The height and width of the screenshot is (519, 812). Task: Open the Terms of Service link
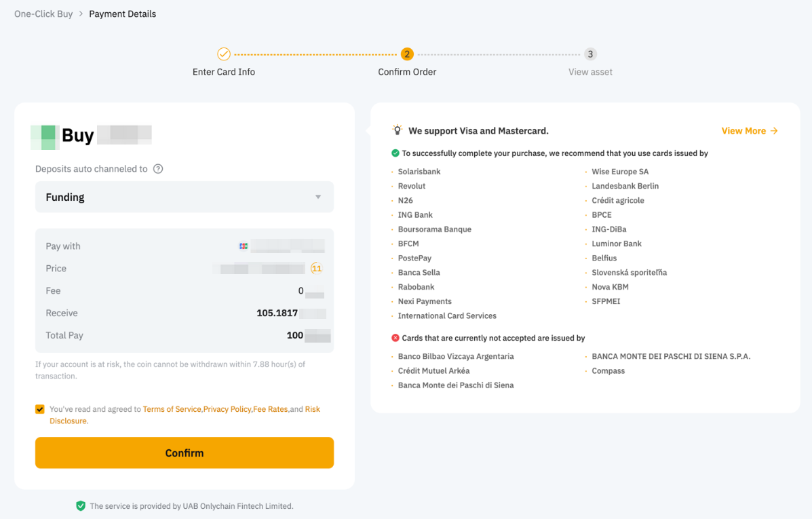(x=172, y=409)
